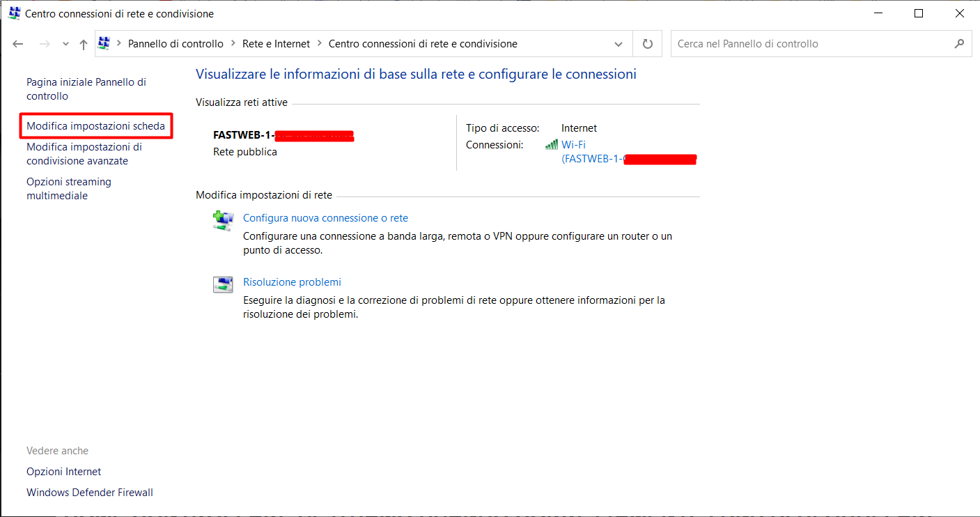Select 'Visualizza reti attive' heading
Viewport: 980px width, 517px height.
(242, 102)
